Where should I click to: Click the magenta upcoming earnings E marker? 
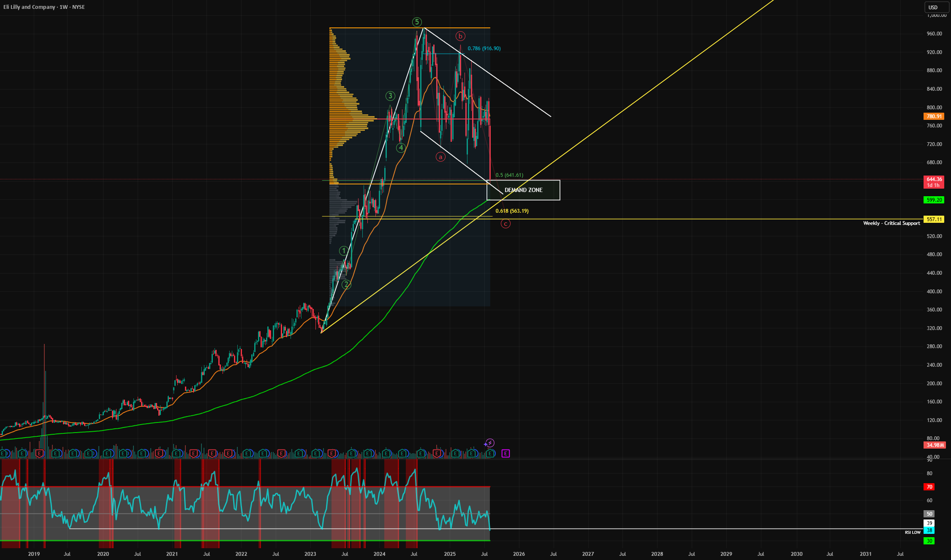[x=505, y=454]
